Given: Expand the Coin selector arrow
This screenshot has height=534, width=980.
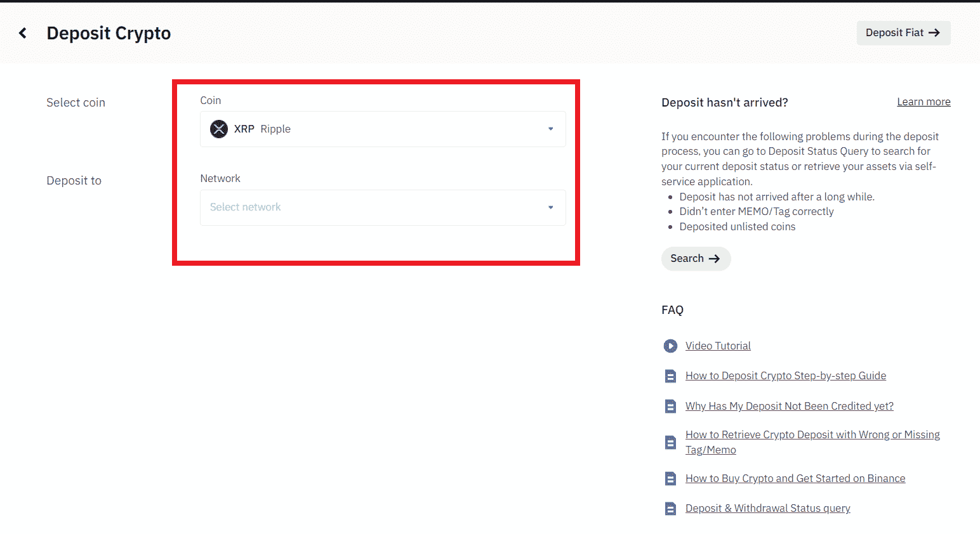Looking at the screenshot, I should pyautogui.click(x=551, y=129).
